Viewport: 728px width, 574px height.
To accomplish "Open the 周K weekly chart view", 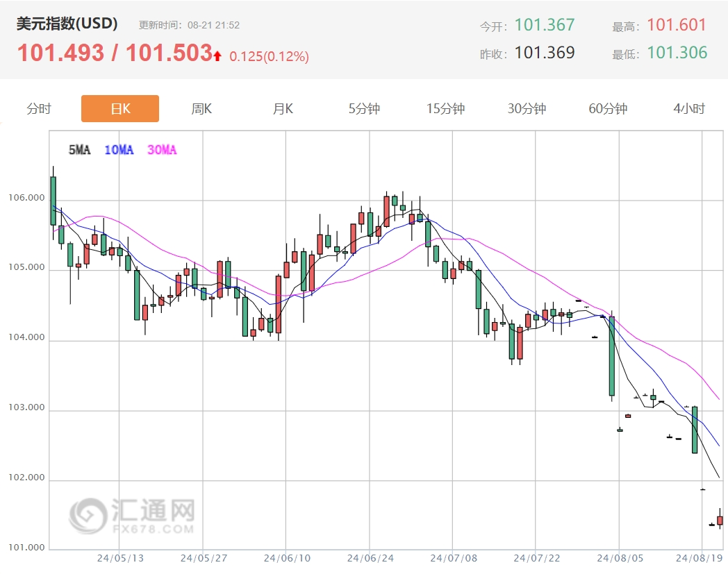I will point(201,108).
